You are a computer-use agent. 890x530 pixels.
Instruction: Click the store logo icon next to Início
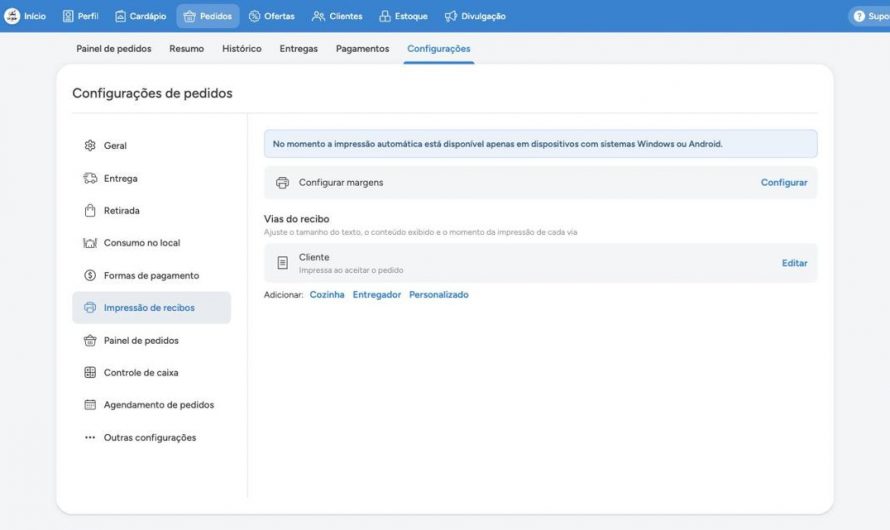pos(12,16)
